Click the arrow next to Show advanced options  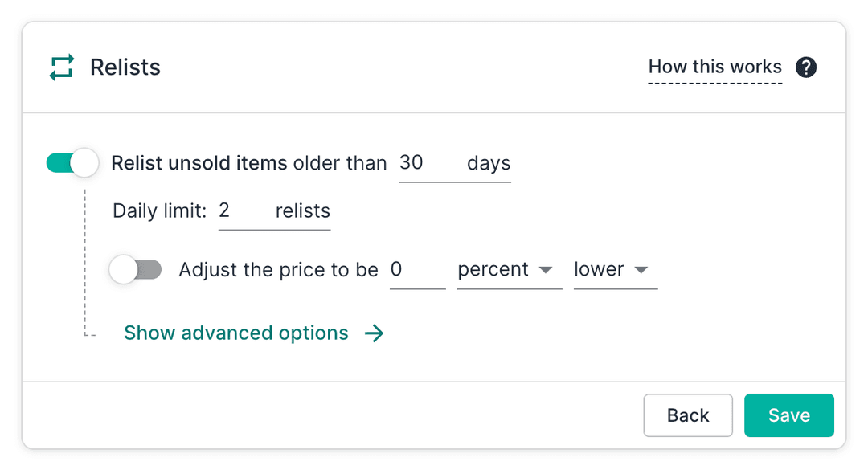point(375,333)
